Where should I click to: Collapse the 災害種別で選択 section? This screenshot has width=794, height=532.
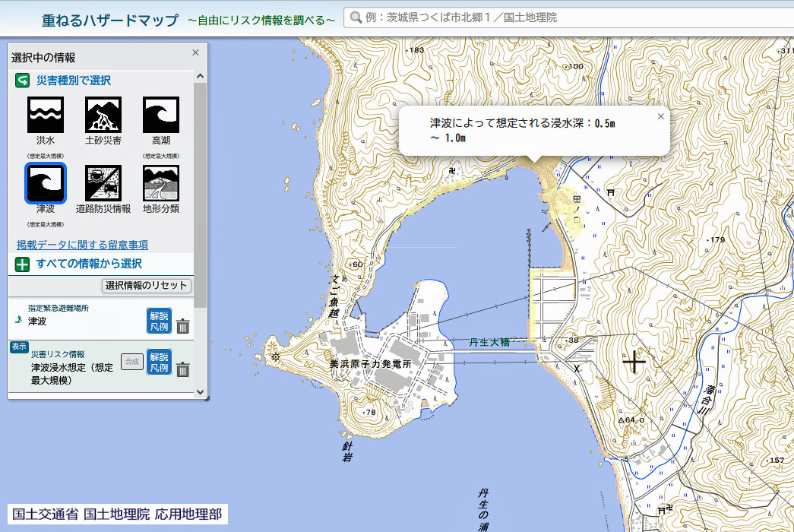coord(23,81)
